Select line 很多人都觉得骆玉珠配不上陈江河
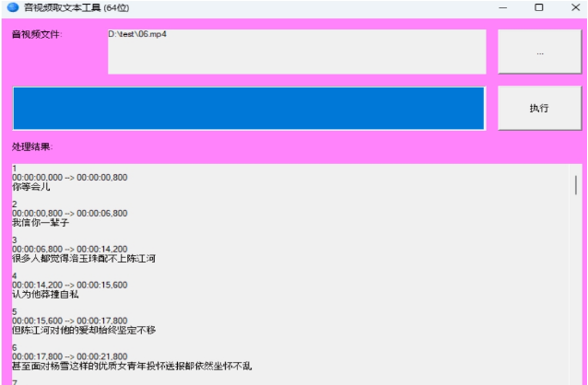 [84, 259]
